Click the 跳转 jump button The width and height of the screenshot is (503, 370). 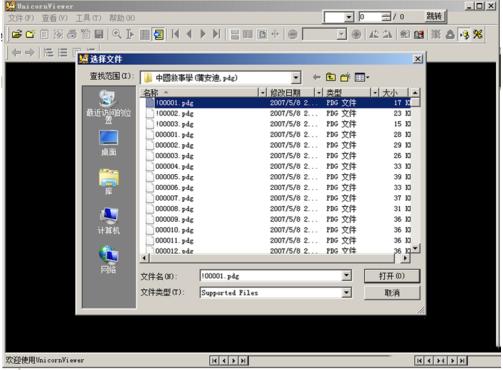tap(434, 16)
